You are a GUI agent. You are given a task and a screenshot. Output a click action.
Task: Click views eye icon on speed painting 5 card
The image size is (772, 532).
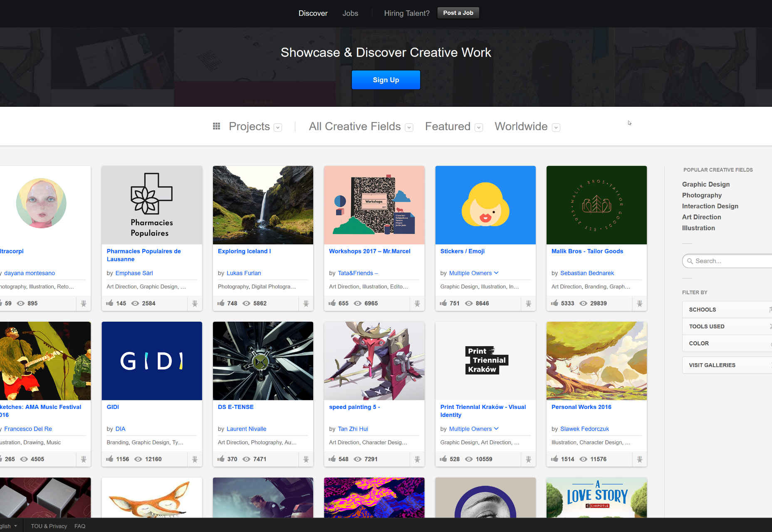[358, 459]
